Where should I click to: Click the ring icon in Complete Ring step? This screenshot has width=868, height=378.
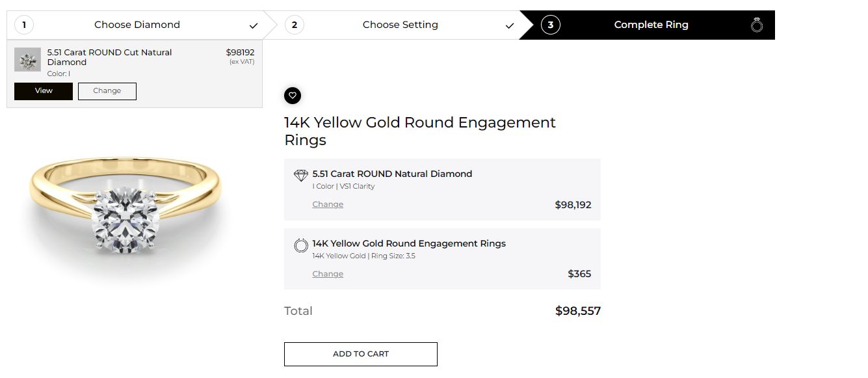click(756, 25)
